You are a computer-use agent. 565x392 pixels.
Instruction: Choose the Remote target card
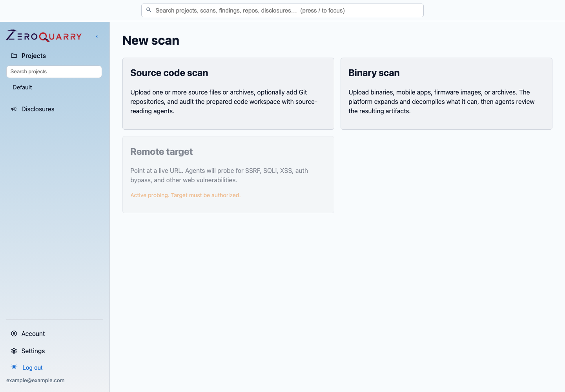(228, 175)
